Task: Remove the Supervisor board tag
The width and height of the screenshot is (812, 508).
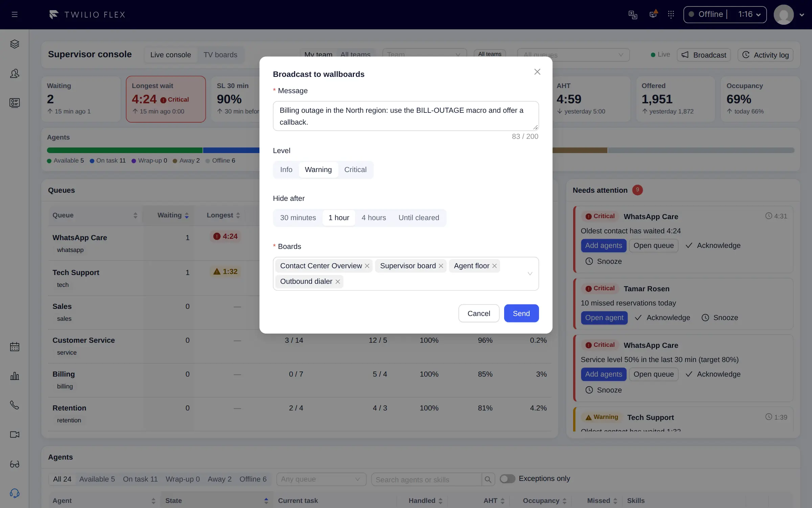Action: point(441,266)
